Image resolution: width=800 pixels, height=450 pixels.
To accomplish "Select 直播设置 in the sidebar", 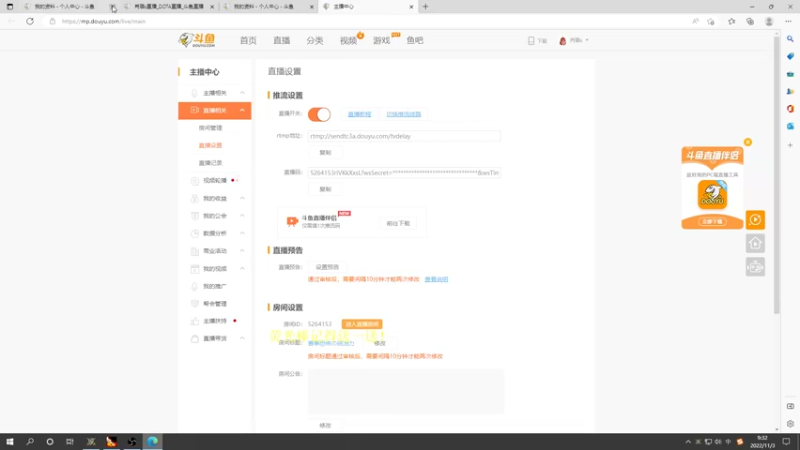I will [x=210, y=145].
